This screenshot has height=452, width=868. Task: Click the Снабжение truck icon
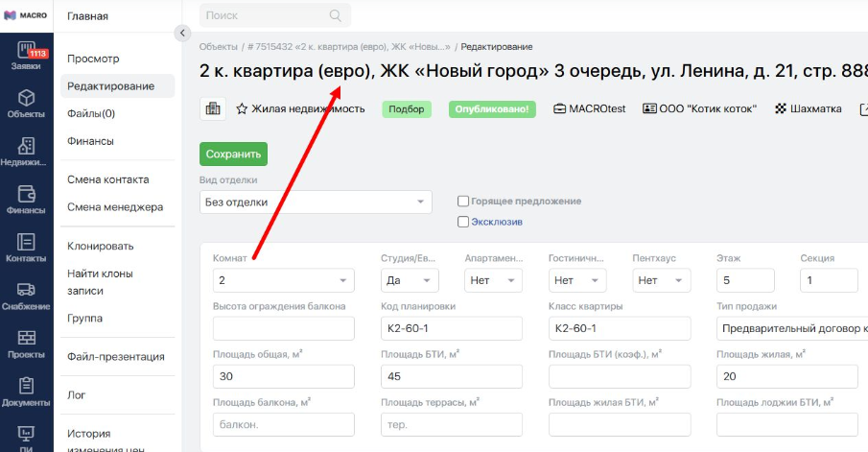26,290
